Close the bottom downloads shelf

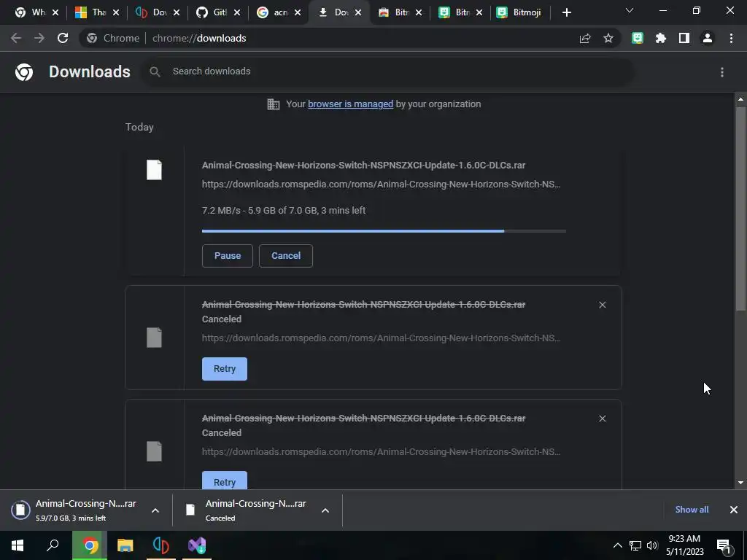click(x=734, y=510)
